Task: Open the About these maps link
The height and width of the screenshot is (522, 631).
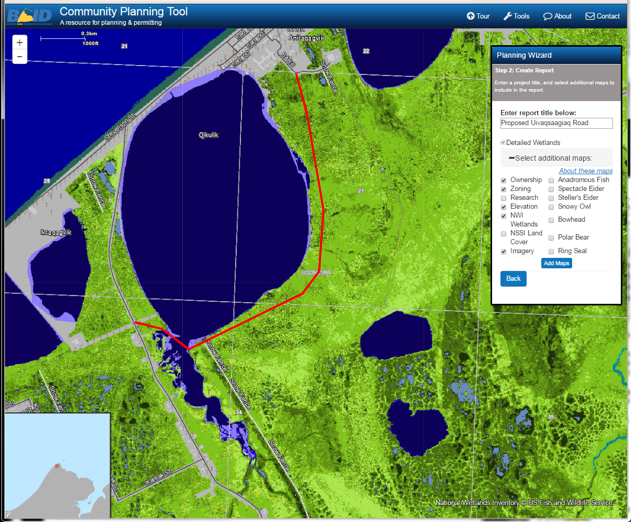Action: (585, 171)
